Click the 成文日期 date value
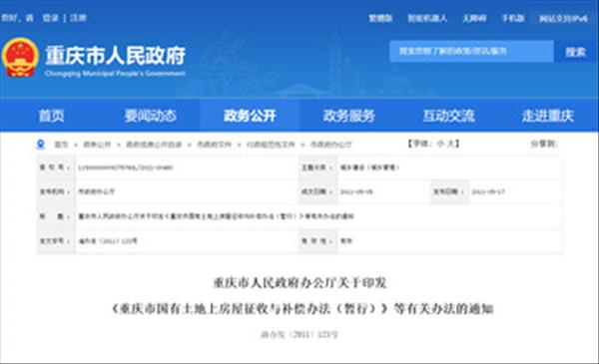 click(356, 191)
